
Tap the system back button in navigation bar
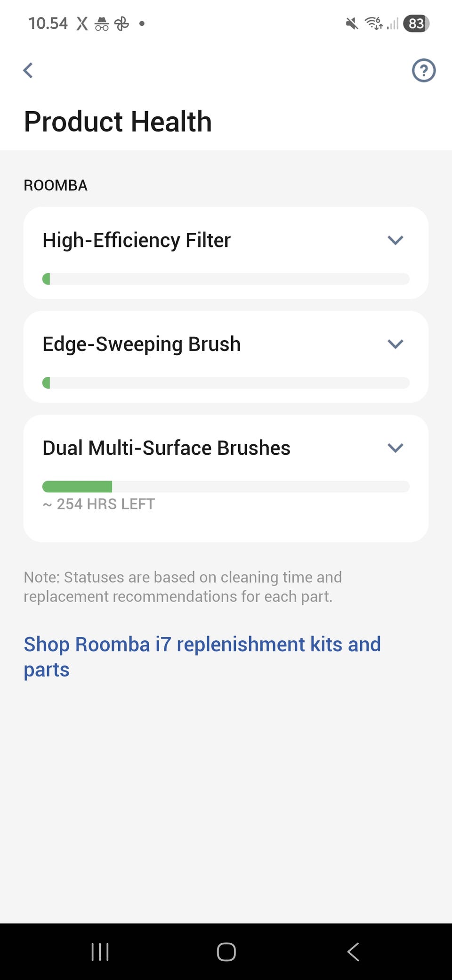(353, 952)
